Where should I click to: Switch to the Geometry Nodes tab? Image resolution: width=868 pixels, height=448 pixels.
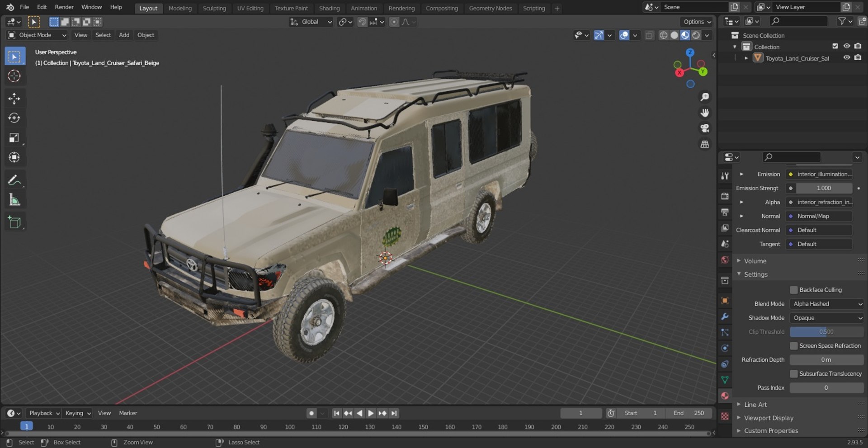click(490, 8)
